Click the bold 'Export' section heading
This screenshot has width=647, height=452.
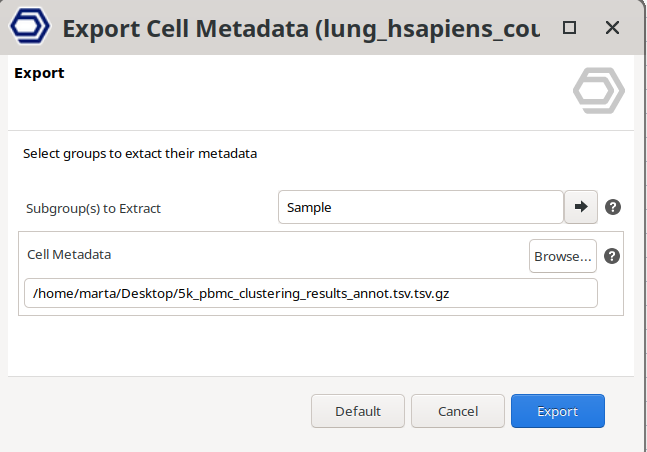pos(39,73)
